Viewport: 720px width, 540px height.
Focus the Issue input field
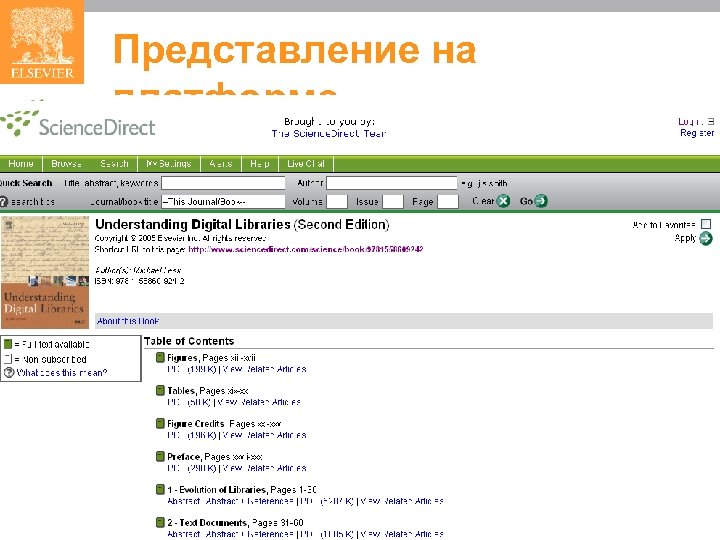[393, 202]
